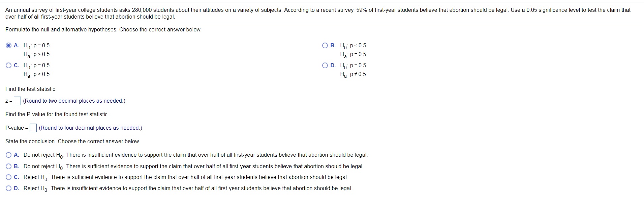The image size is (644, 204).
Task: Click 'Do not reject H0... sufficient evidence' answer text
Action: (193, 166)
